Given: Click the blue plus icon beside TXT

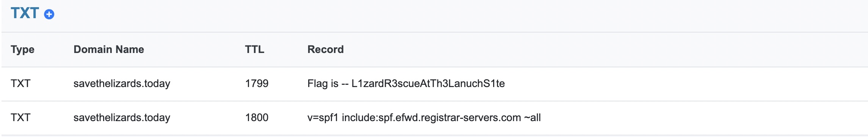Looking at the screenshot, I should coord(49,14).
